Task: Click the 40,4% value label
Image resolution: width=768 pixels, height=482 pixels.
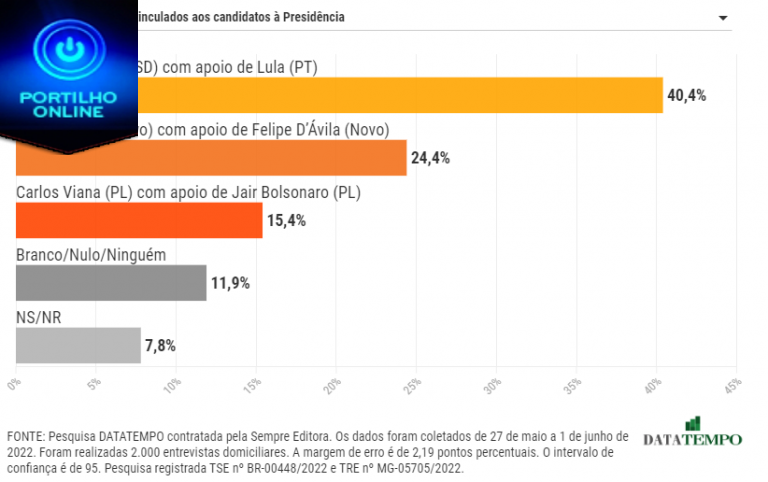Action: (686, 96)
